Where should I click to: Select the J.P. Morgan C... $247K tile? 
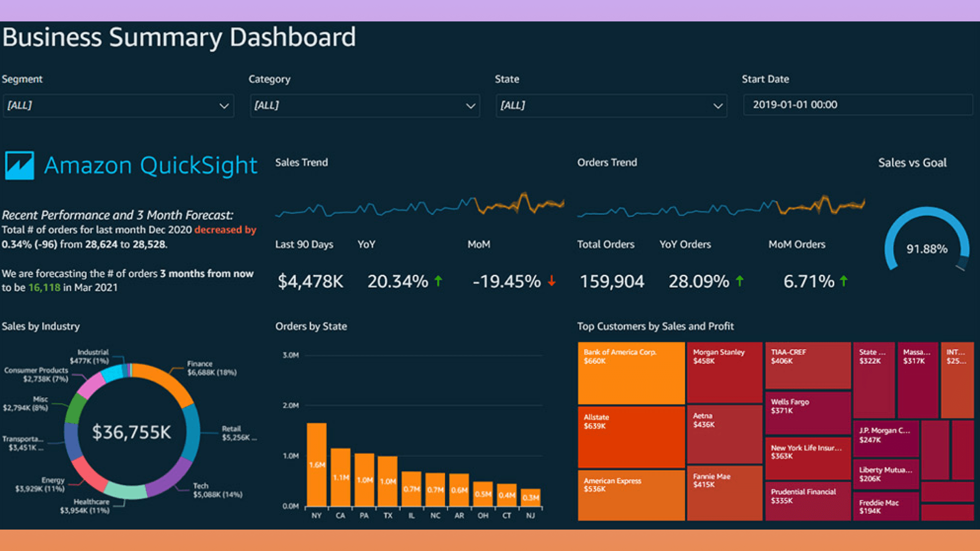tap(886, 438)
